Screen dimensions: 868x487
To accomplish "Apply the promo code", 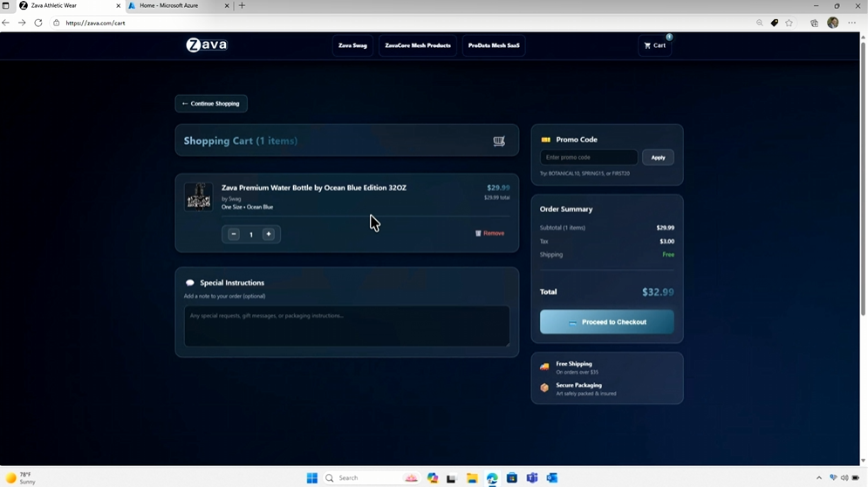I will (658, 157).
